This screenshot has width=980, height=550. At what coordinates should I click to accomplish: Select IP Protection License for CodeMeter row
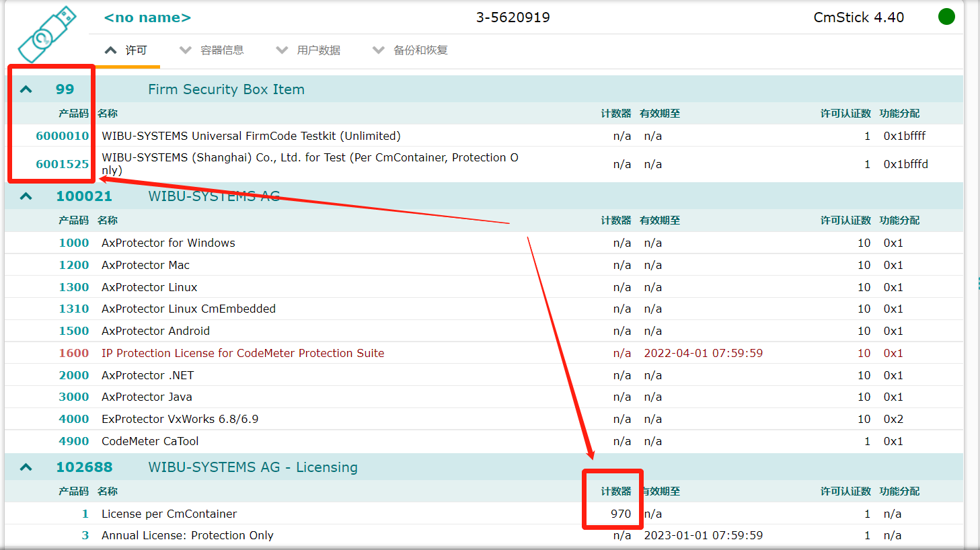tap(484, 353)
